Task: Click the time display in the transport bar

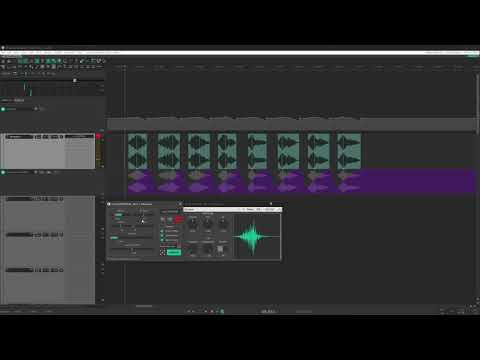Action: 269,311
